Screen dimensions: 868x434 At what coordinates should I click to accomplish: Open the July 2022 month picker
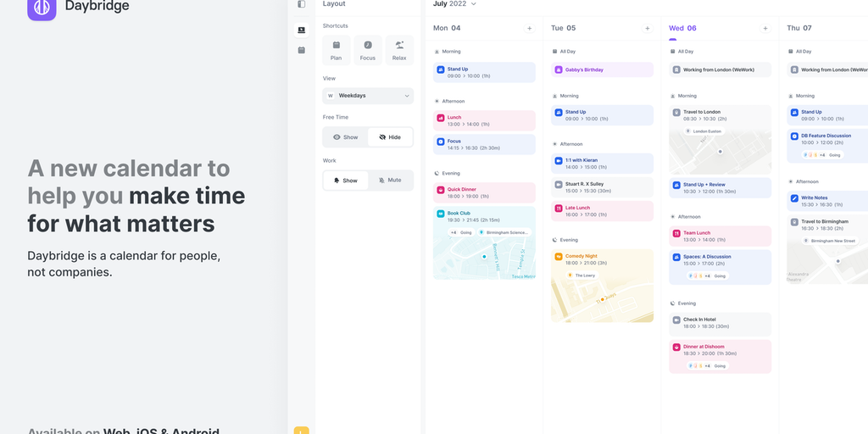[x=454, y=4]
